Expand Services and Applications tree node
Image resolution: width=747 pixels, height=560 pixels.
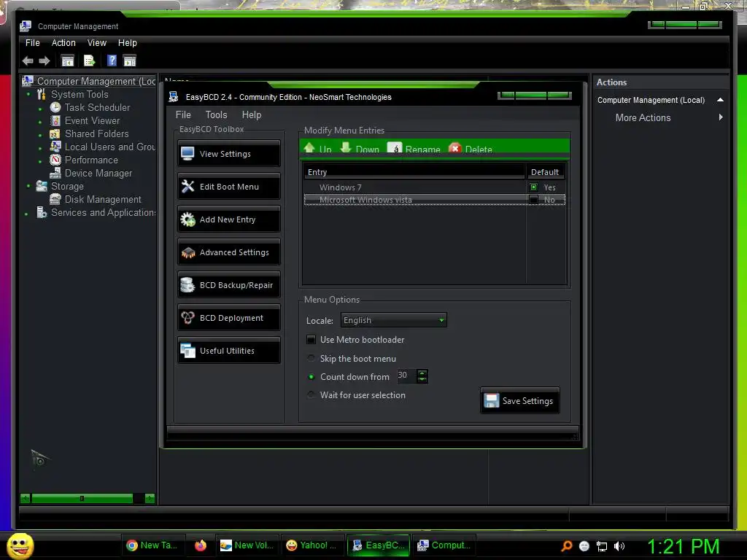point(26,213)
